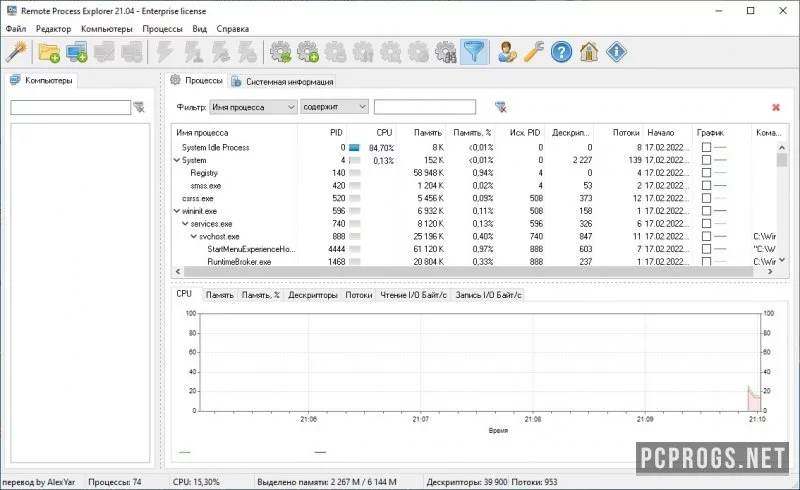Click the greyed lightning bolt toolbar icon
The image size is (800, 490).
point(165,52)
